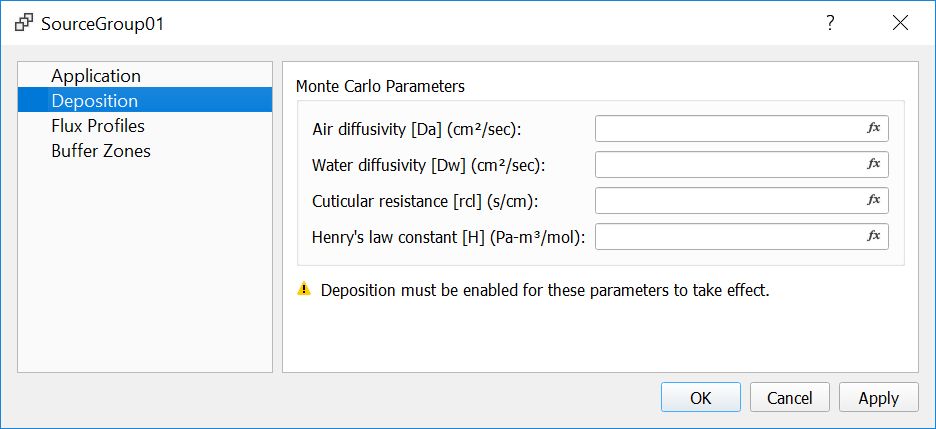Click the SourceGroup01 title bar icon

click(x=24, y=24)
